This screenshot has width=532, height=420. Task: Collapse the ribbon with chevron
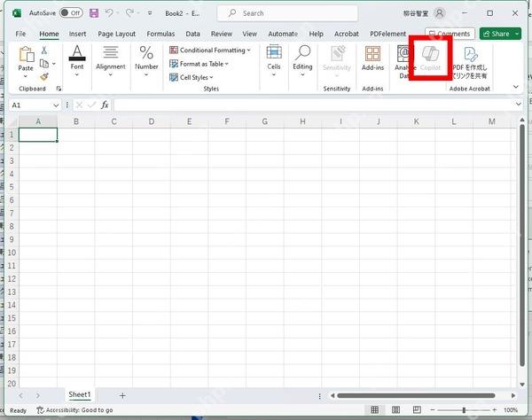click(x=516, y=87)
